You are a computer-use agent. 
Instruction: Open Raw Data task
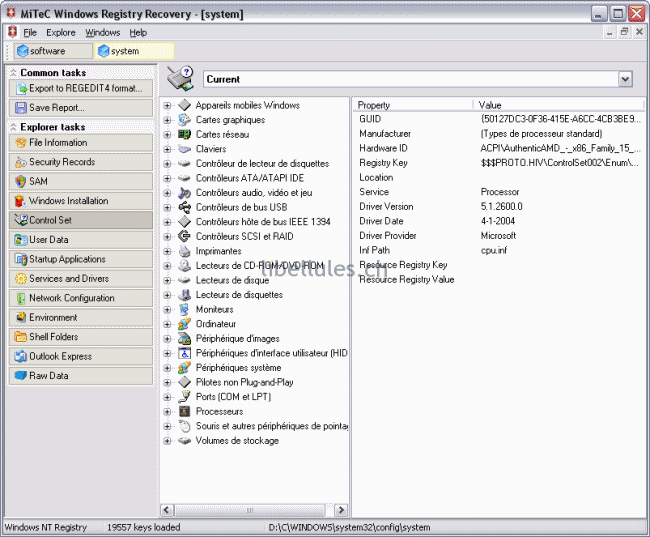pos(81,376)
